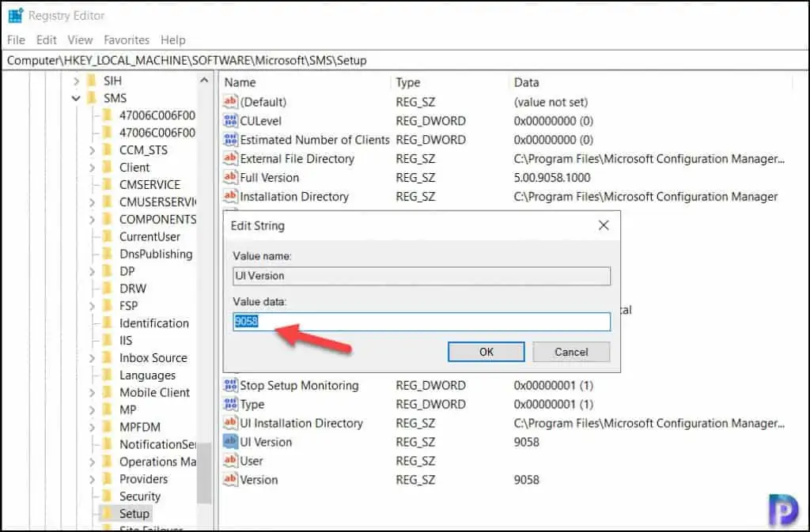This screenshot has width=810, height=532.
Task: Click the Stop Setup Monitoring DWORD icon
Action: coord(230,386)
